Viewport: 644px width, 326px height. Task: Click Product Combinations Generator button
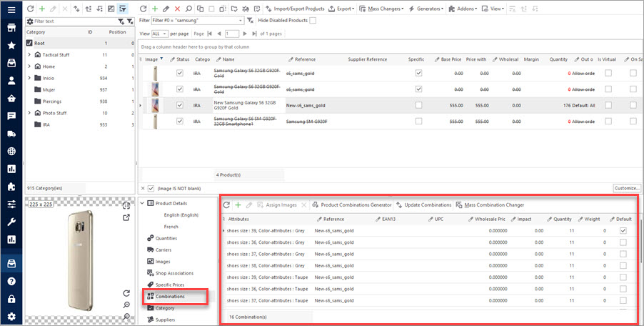click(352, 204)
